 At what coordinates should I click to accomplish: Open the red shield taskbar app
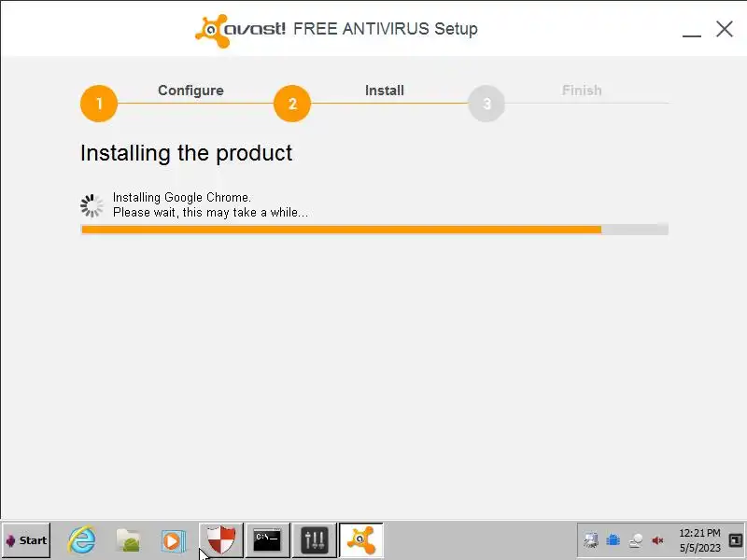pyautogui.click(x=221, y=540)
